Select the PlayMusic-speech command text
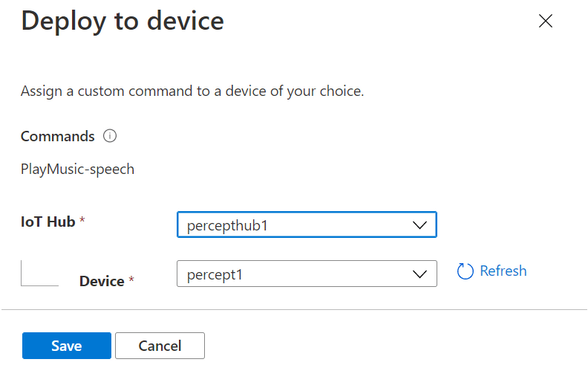 (77, 169)
